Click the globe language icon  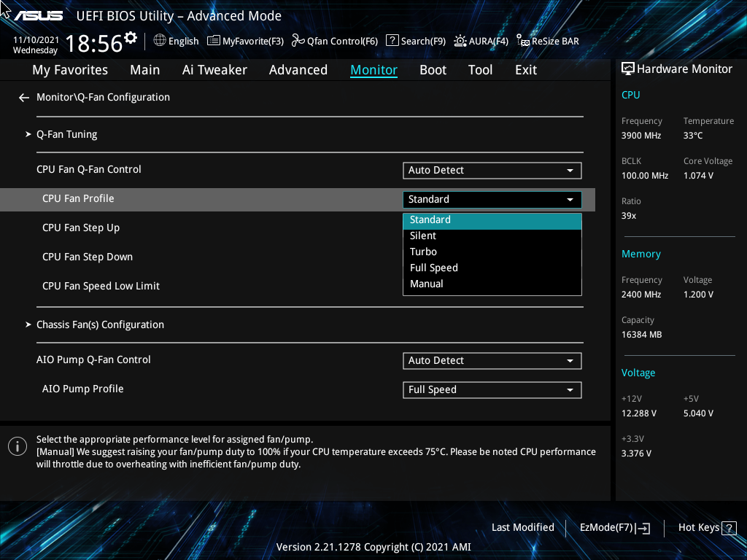[160, 41]
